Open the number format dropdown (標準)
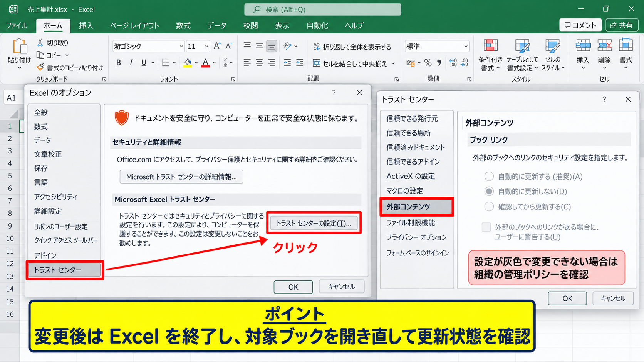Image resolution: width=644 pixels, height=362 pixels. coord(466,47)
